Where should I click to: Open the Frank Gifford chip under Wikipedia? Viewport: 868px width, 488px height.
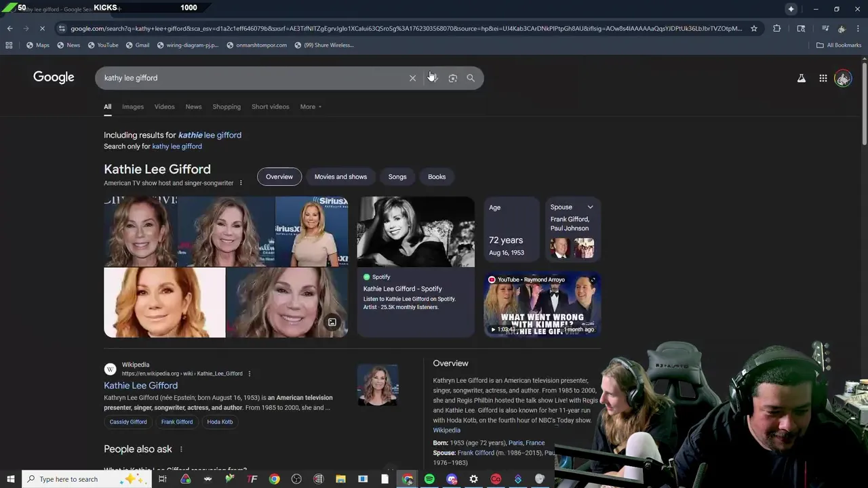coord(177,422)
